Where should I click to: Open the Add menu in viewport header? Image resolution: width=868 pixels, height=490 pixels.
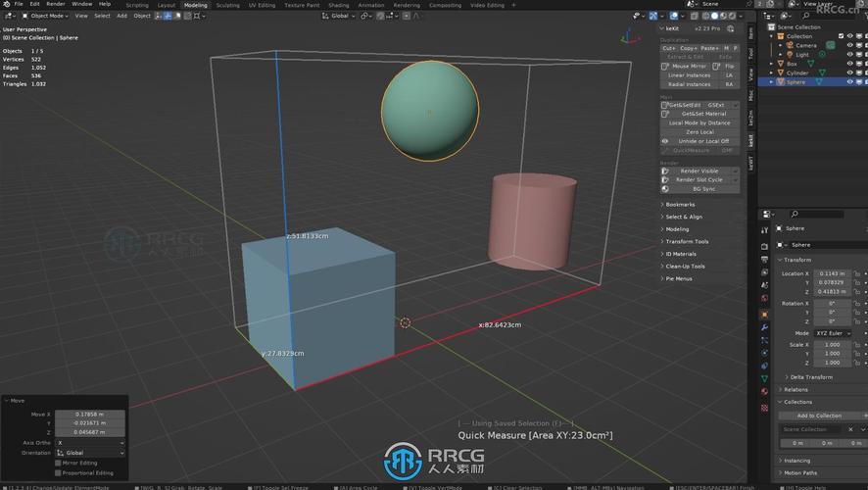121,16
